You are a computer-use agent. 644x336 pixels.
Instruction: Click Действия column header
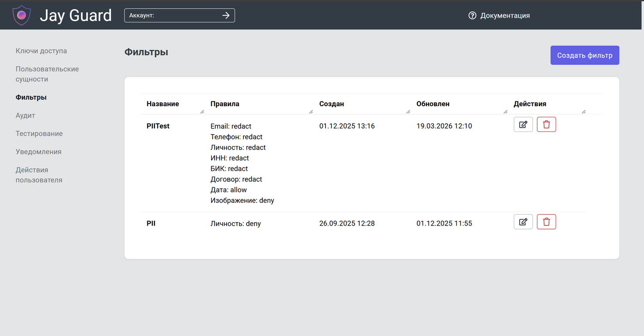(530, 104)
